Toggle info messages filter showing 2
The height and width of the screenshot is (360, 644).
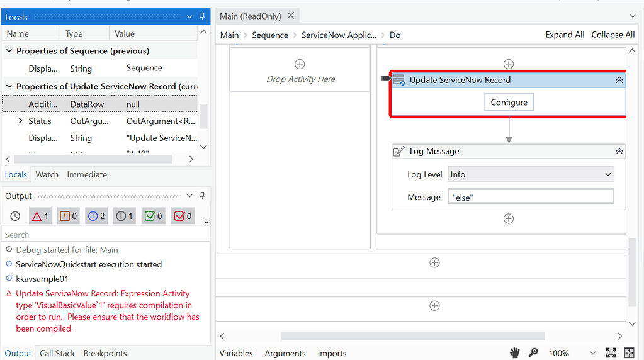(x=96, y=216)
